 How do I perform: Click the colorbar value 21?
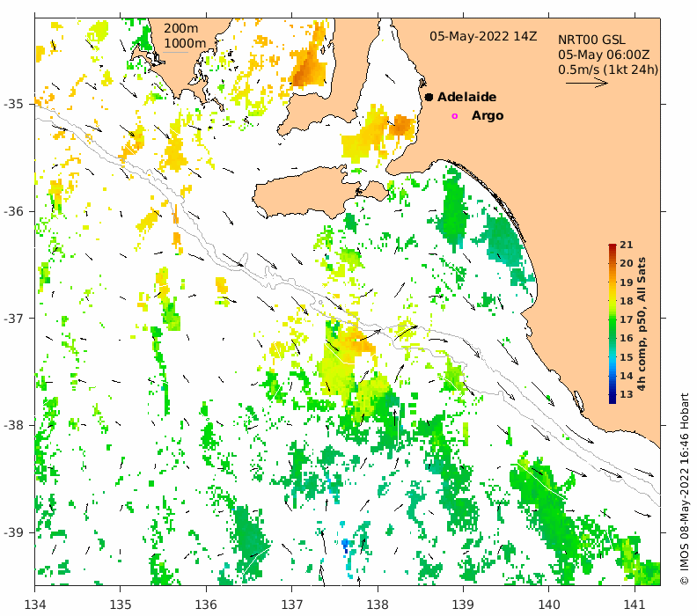tap(627, 245)
